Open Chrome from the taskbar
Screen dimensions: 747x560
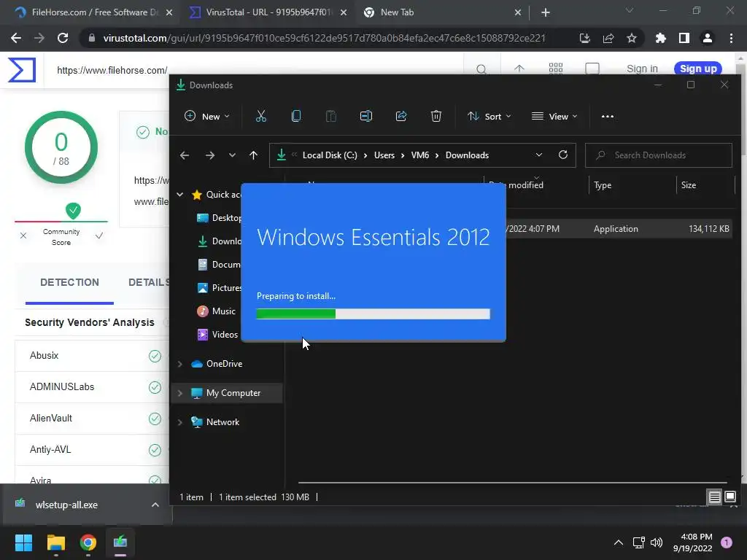(88, 542)
